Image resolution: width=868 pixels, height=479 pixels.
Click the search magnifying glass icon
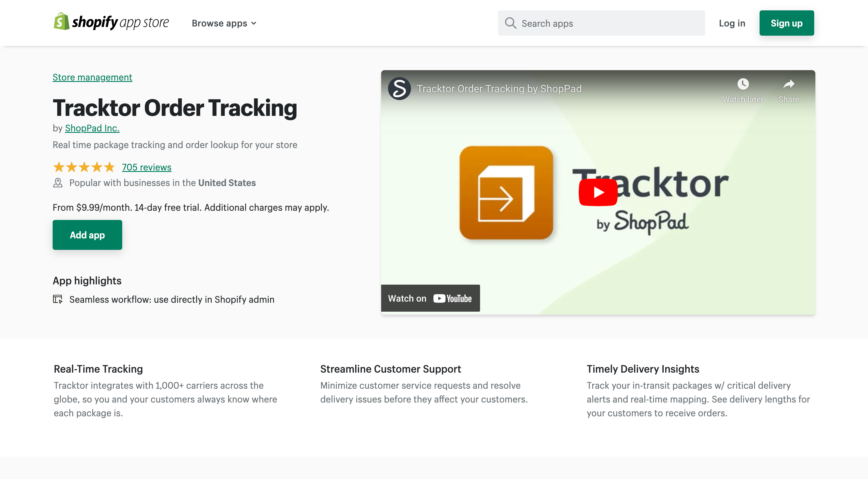tap(511, 23)
